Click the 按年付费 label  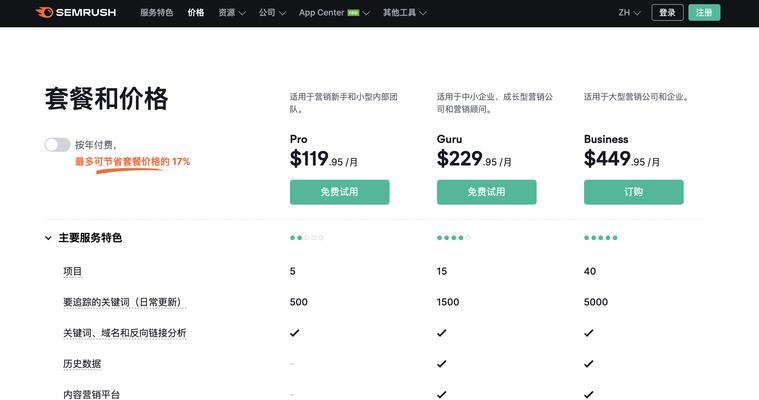[x=95, y=145]
